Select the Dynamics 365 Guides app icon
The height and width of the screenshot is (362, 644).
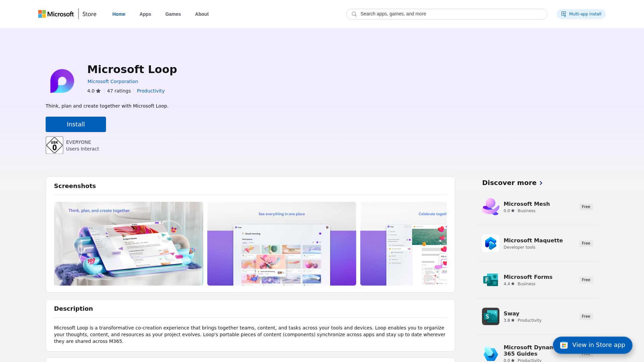pos(490,353)
